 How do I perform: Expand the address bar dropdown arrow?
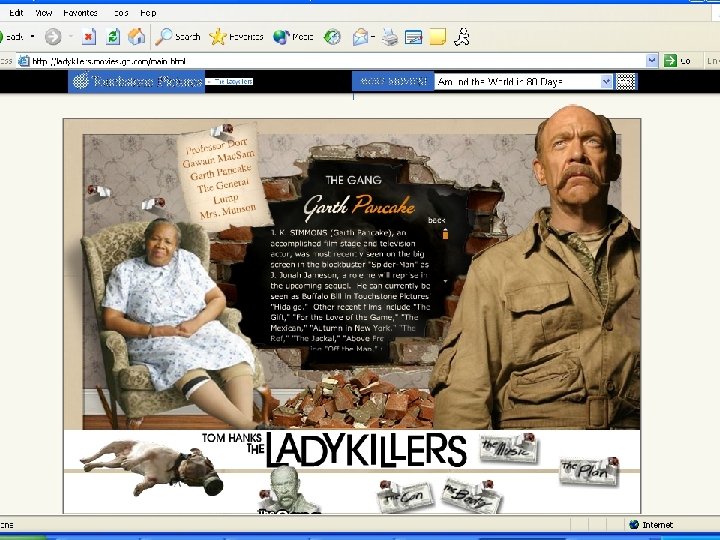pyautogui.click(x=652, y=61)
